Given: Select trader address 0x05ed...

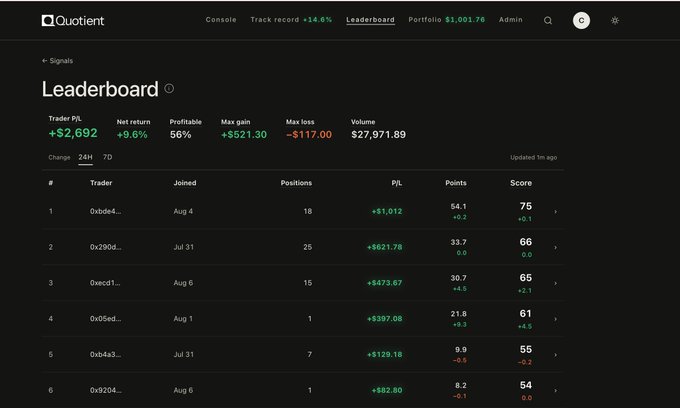Looking at the screenshot, I should [106, 319].
